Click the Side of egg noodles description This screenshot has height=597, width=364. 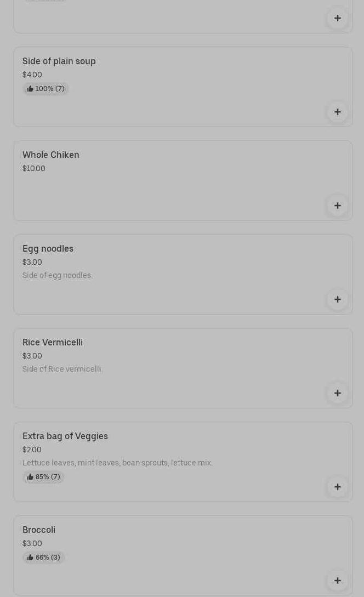[58, 275]
